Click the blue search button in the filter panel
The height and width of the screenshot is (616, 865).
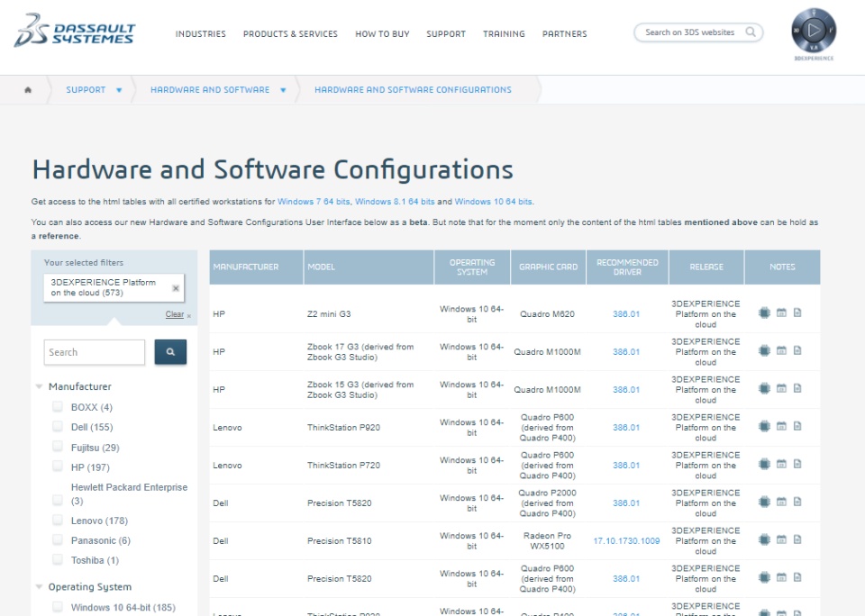pyautogui.click(x=170, y=352)
